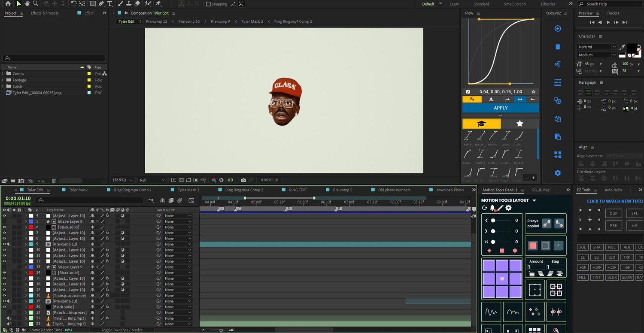Select the Pen tool

click(101, 4)
